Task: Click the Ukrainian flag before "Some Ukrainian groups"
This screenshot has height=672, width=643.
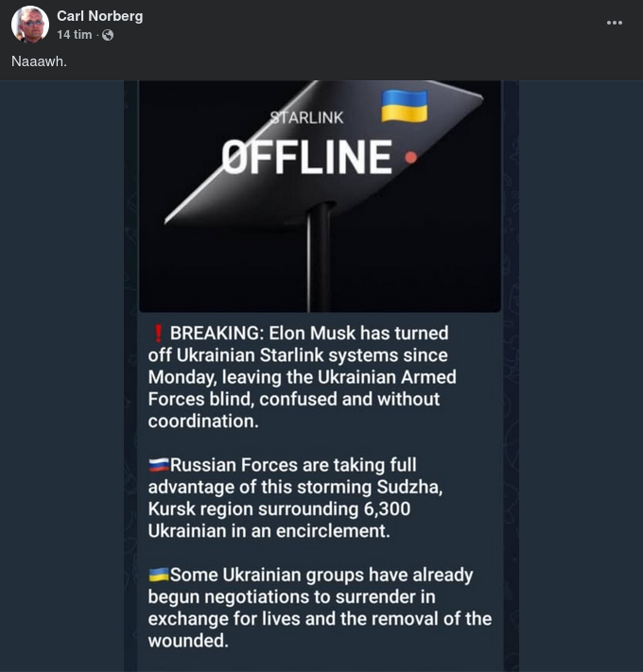Action: click(159, 575)
